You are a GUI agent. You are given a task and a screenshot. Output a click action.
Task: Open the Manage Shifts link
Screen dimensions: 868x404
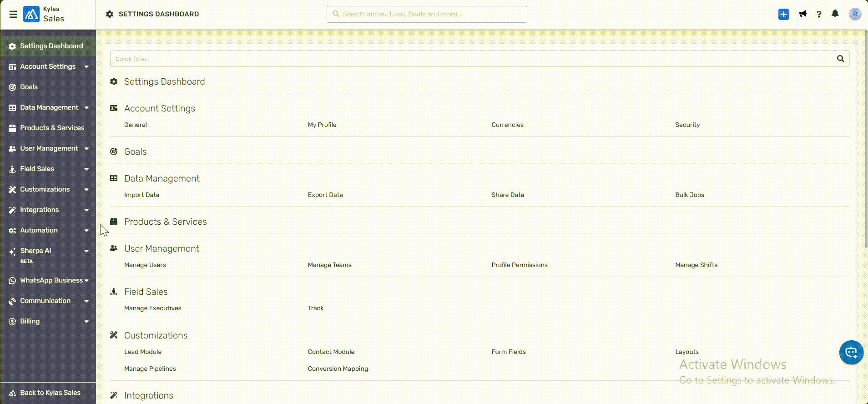(696, 265)
